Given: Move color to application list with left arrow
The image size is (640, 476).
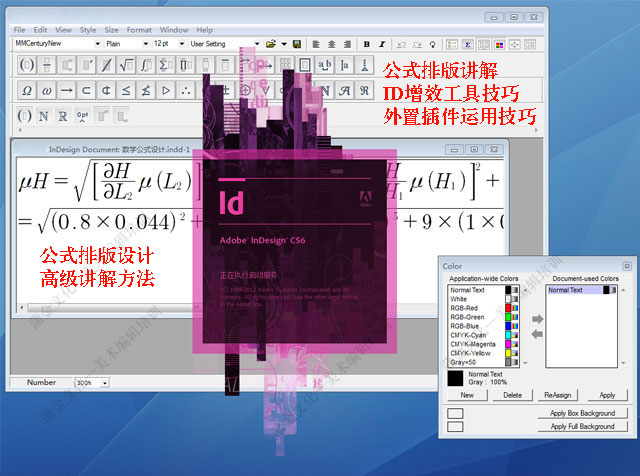Looking at the screenshot, I should pyautogui.click(x=538, y=334).
